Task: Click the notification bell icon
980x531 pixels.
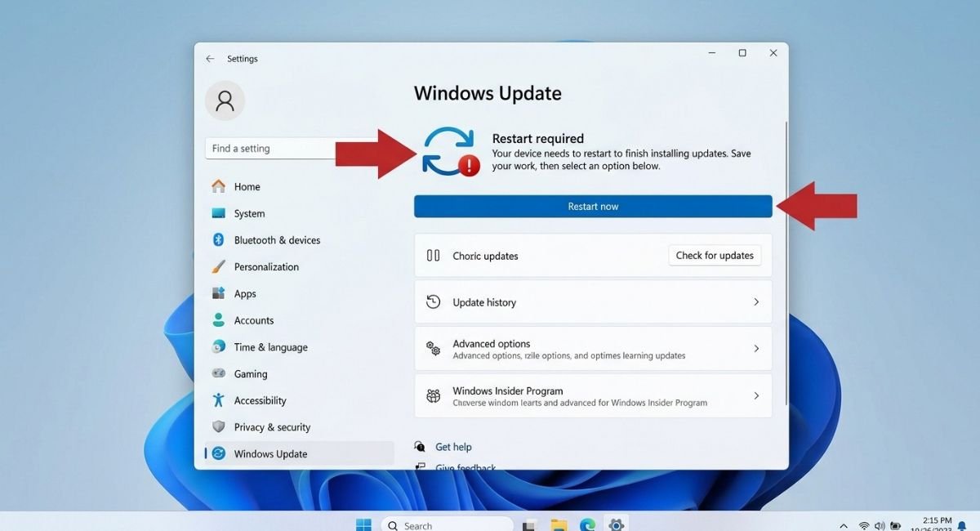Action: coord(962,525)
